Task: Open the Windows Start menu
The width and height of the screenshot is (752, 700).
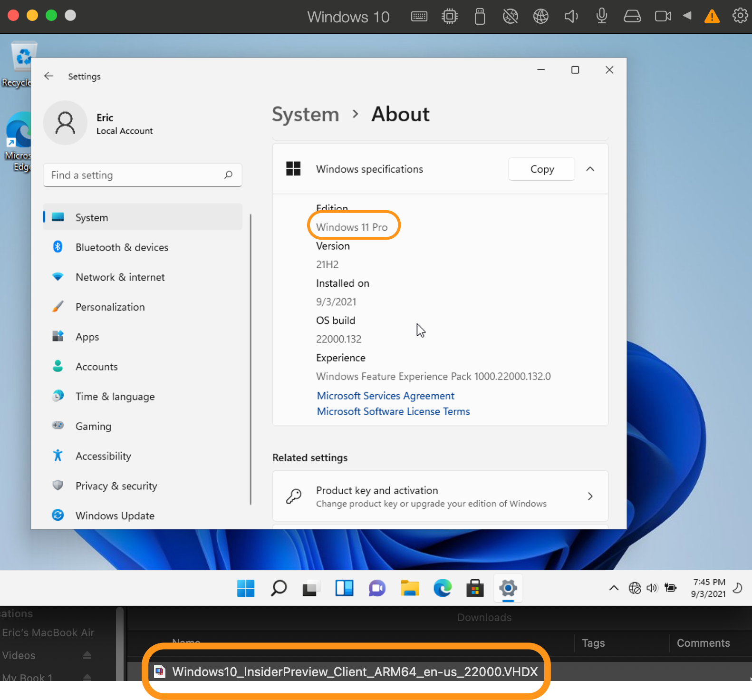Action: point(246,588)
